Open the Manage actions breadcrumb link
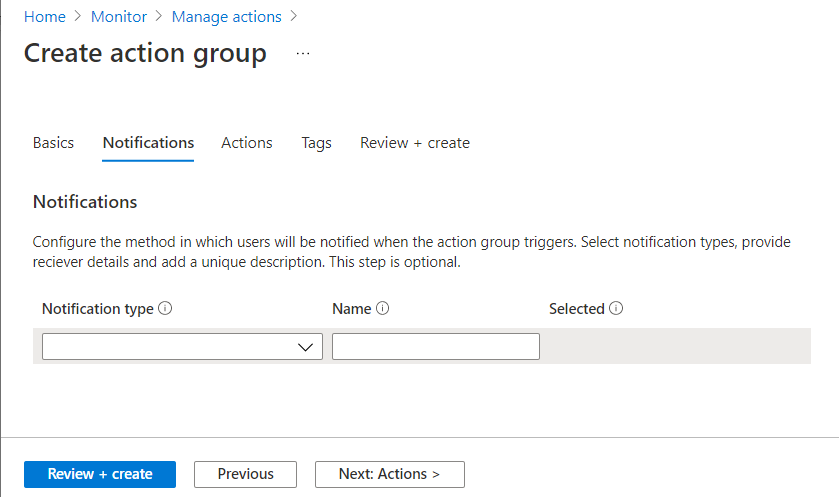Image resolution: width=839 pixels, height=497 pixels. pyautogui.click(x=226, y=17)
